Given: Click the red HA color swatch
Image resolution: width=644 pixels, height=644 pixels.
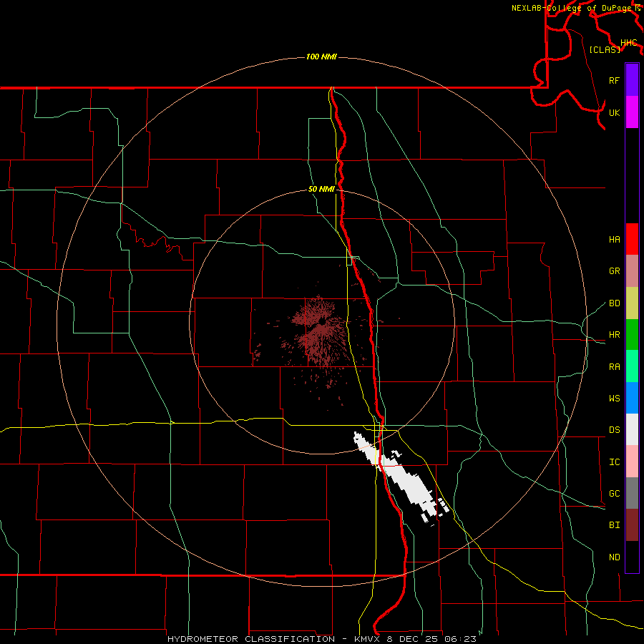Looking at the screenshot, I should pos(632,239).
